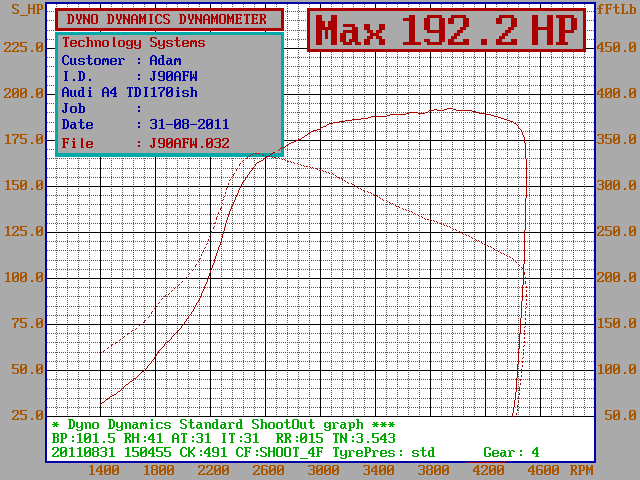Click the 'CF:SHOOT_4F' correction mode
This screenshot has width=640, height=480.
(x=279, y=453)
